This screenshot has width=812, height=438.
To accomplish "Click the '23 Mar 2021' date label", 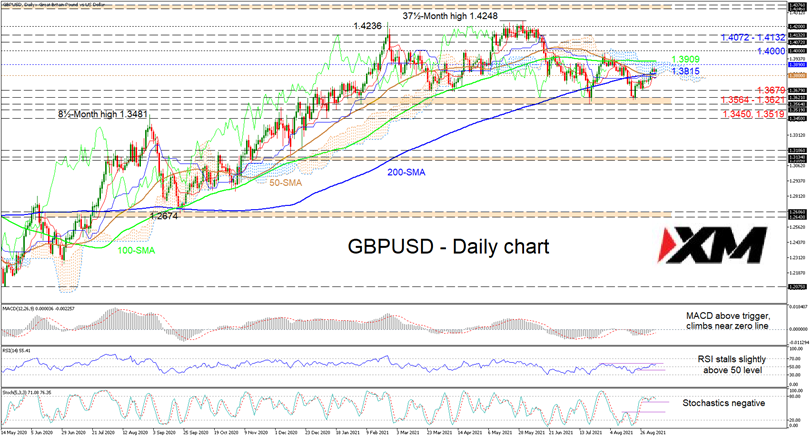I will (x=438, y=432).
